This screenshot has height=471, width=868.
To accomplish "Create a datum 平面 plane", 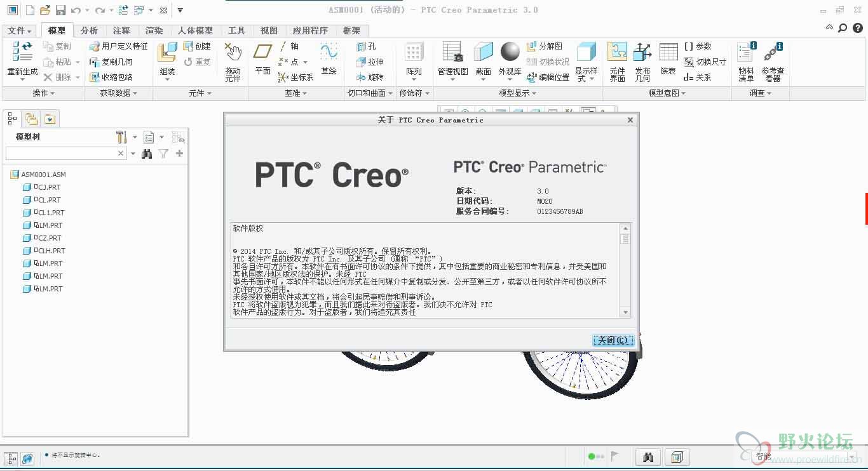I will pos(262,59).
